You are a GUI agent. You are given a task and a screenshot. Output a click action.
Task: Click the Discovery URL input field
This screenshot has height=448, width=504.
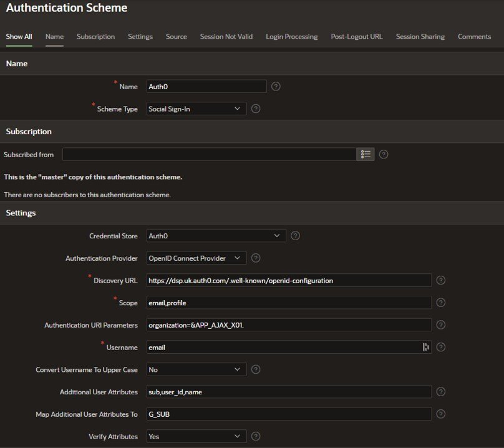(x=289, y=280)
